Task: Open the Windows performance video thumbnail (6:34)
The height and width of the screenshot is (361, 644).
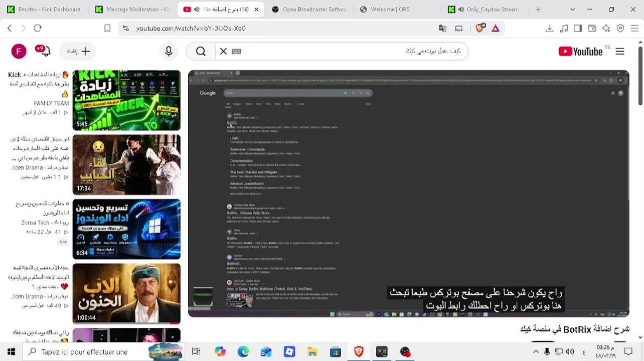Action: (x=126, y=229)
